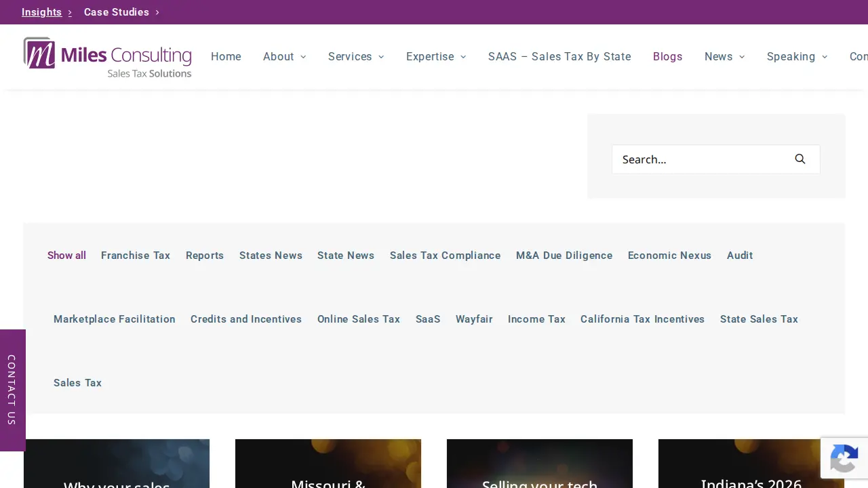Click the search magnifier icon
868x488 pixels.
coord(800,159)
